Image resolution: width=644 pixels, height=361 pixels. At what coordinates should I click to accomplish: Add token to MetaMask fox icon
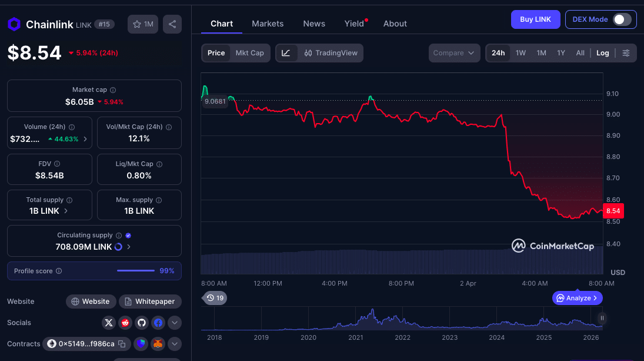(x=158, y=343)
